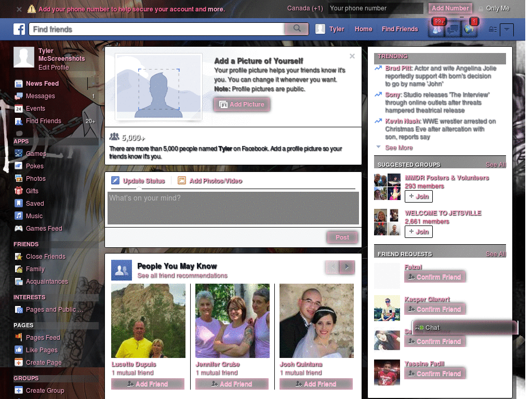The image size is (532, 399).
Task: Add Jennifer Grube as friend
Action: [232, 384]
